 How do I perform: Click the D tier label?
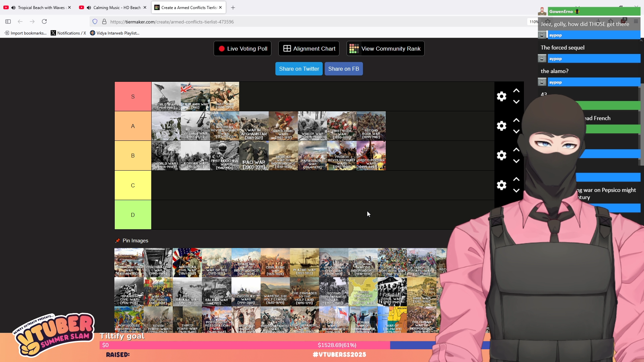133,215
